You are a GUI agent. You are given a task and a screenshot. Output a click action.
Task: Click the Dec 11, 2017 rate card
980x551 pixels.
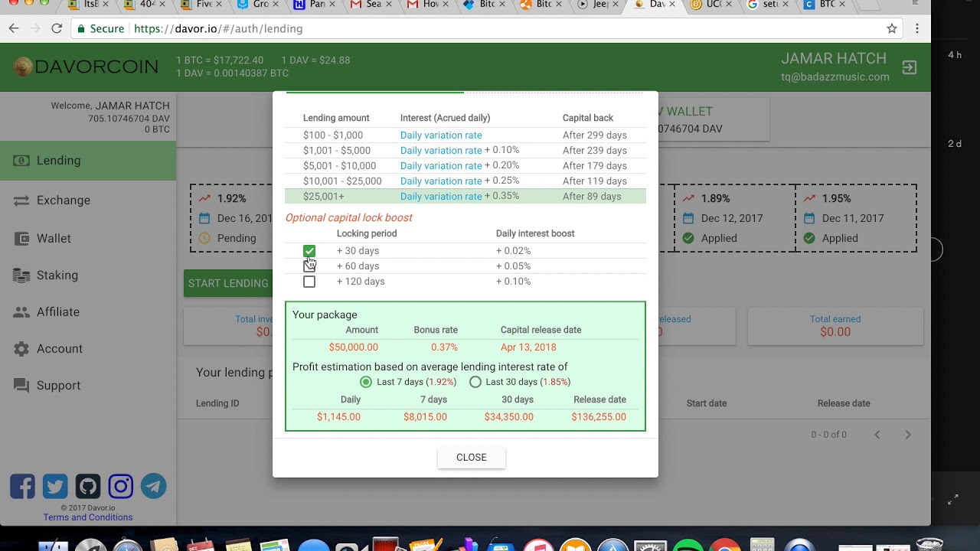click(856, 218)
